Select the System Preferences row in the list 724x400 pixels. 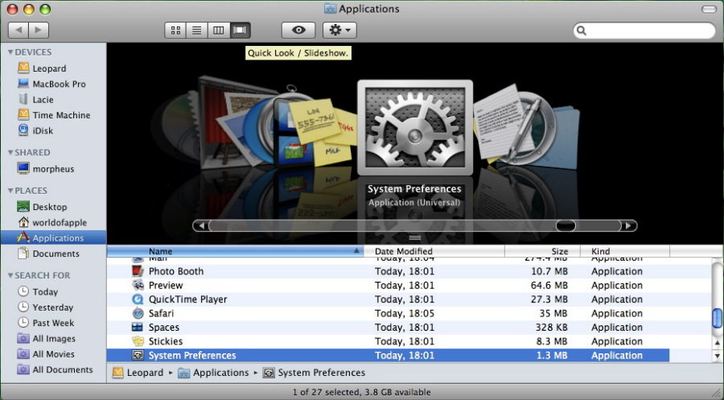pos(388,355)
